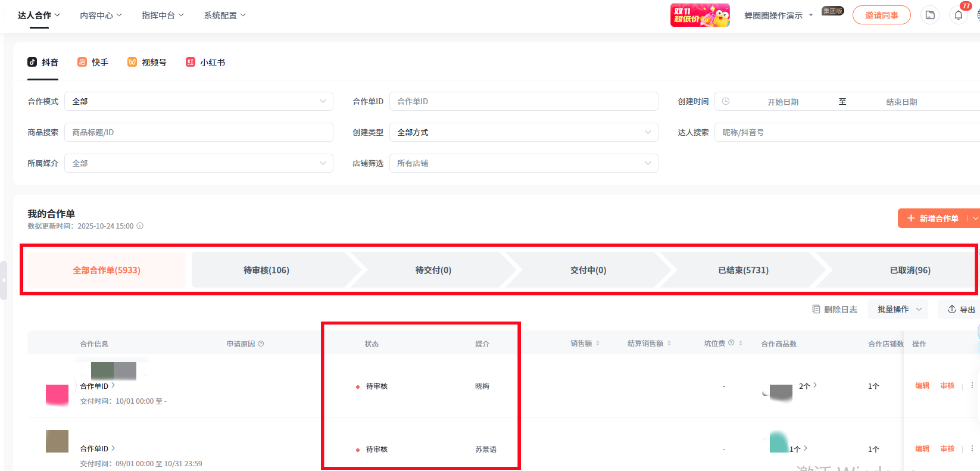Image resolution: width=980 pixels, height=471 pixels.
Task: Click the 邀请同事 button
Action: click(x=881, y=15)
